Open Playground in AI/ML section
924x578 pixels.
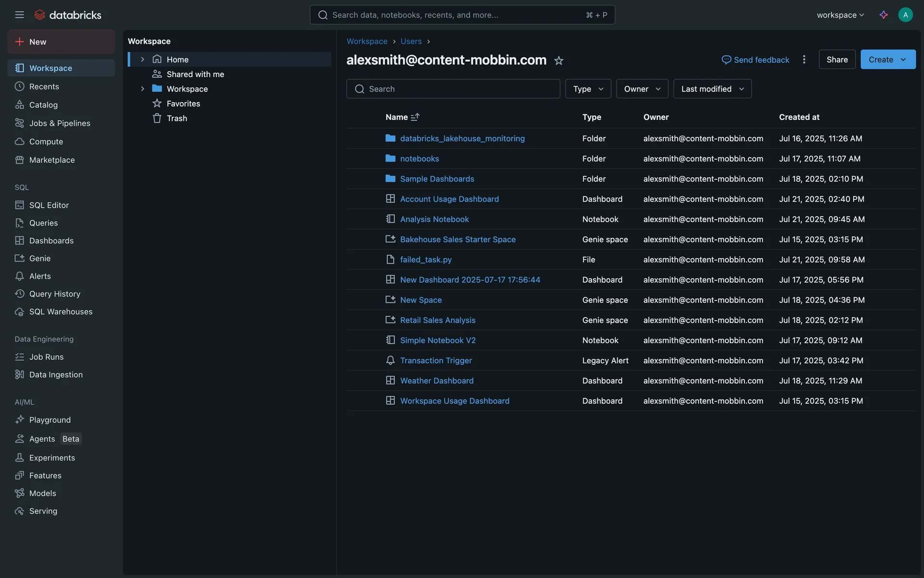[50, 420]
